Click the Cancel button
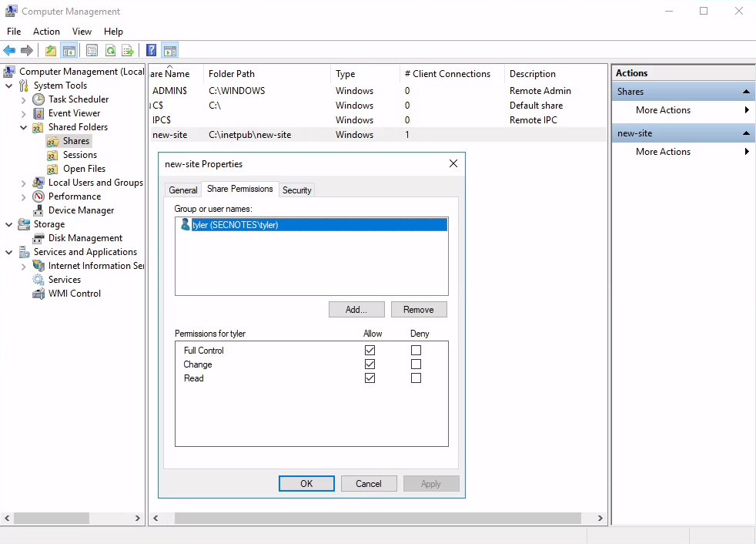756x544 pixels. tap(369, 484)
